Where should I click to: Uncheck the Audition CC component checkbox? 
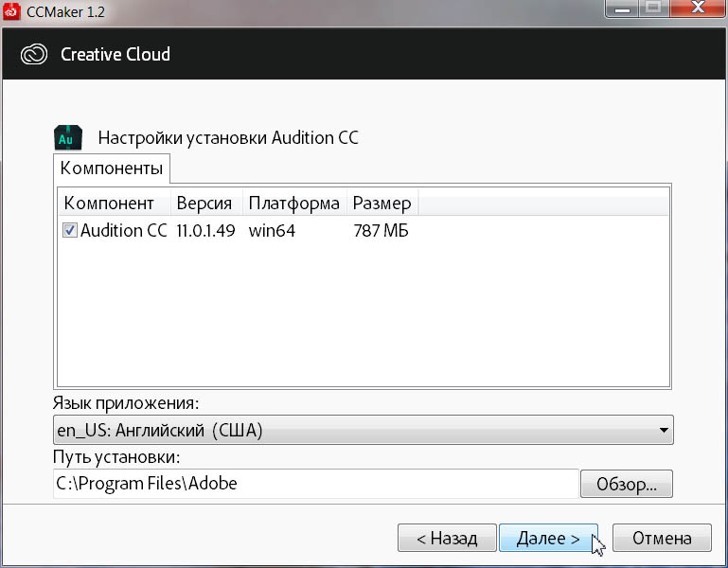point(70,231)
